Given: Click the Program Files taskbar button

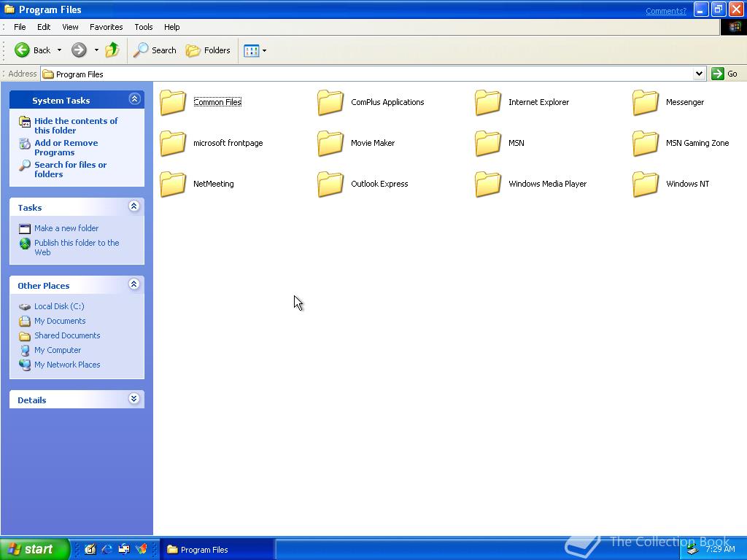Looking at the screenshot, I should pos(217,550).
